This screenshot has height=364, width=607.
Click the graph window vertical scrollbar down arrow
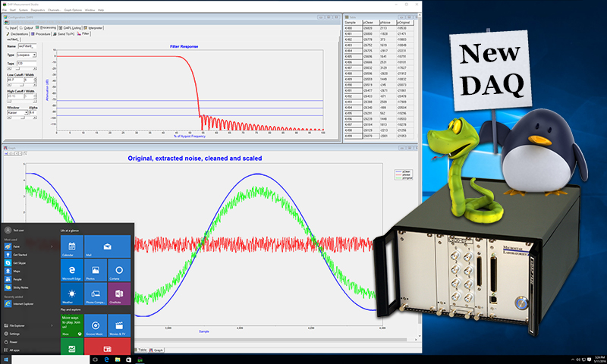420,336
